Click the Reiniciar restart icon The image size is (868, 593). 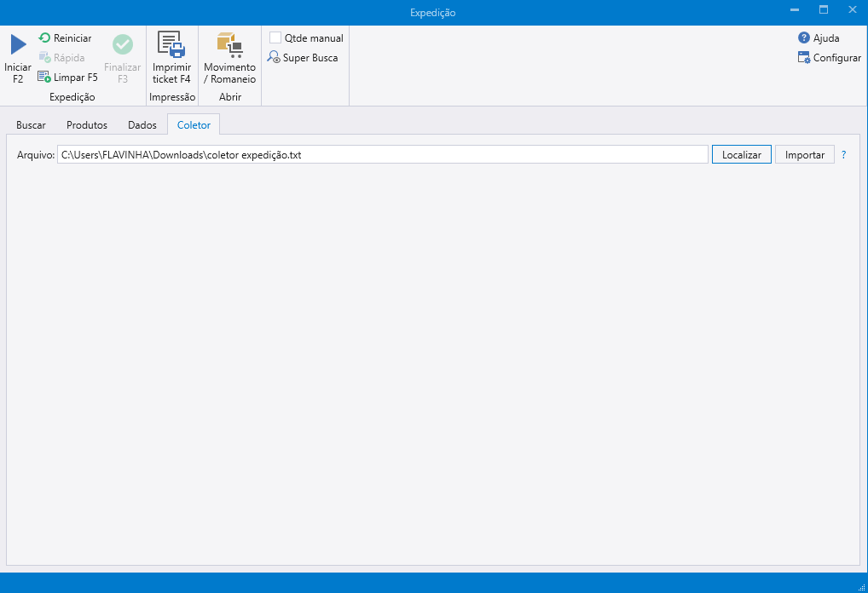point(45,38)
